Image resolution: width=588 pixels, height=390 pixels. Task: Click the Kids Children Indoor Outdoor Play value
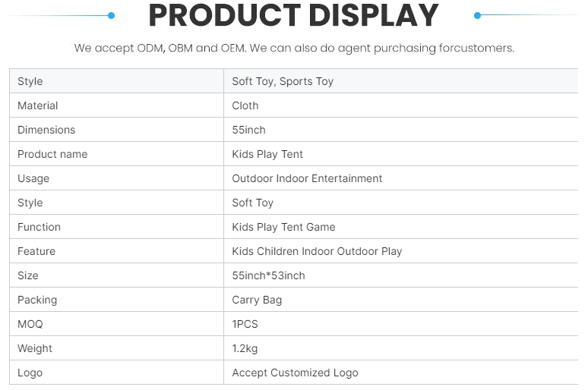pos(401,251)
